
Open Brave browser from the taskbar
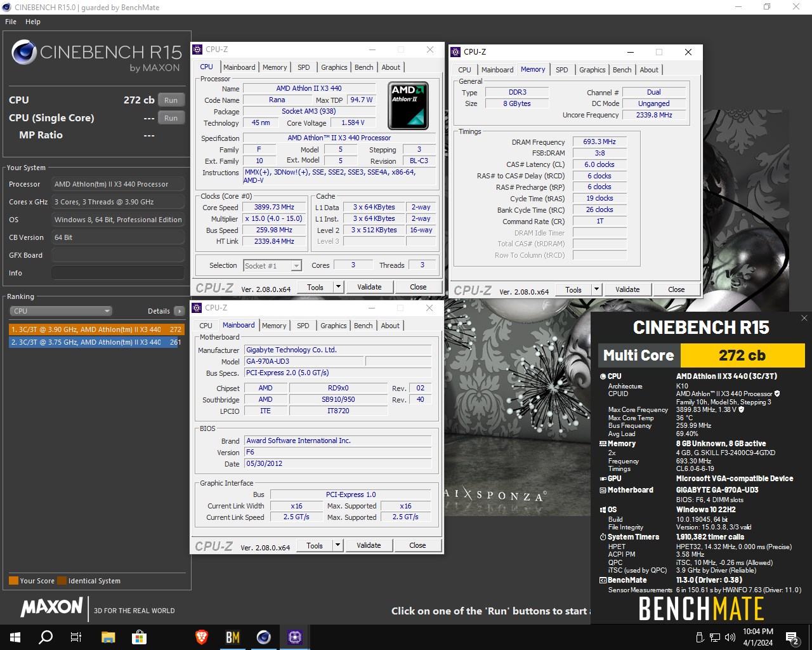click(202, 637)
